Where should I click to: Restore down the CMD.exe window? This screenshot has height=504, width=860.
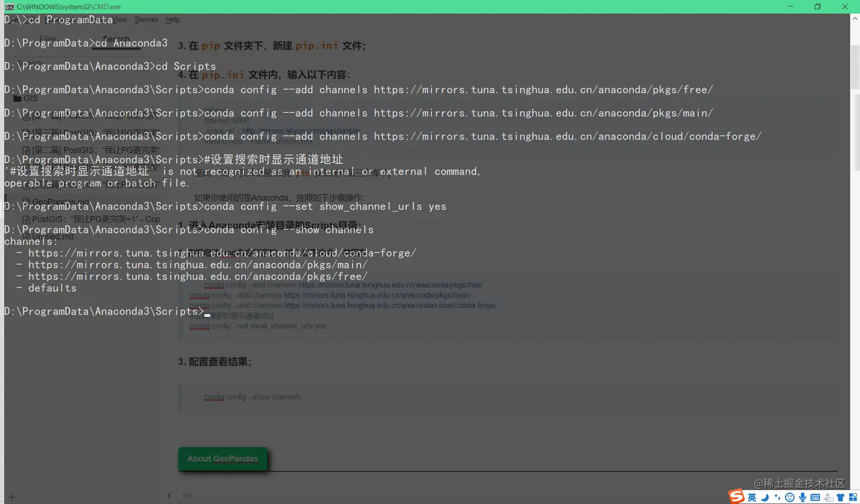[817, 7]
